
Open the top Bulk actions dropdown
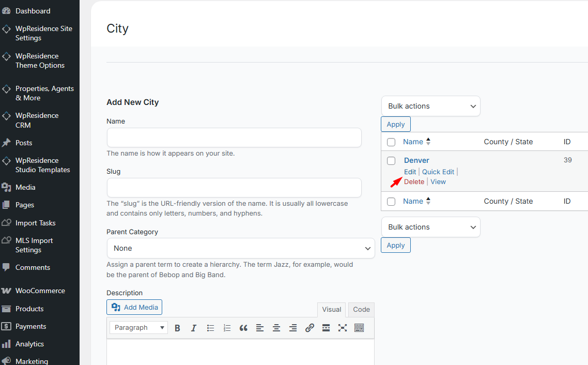430,106
